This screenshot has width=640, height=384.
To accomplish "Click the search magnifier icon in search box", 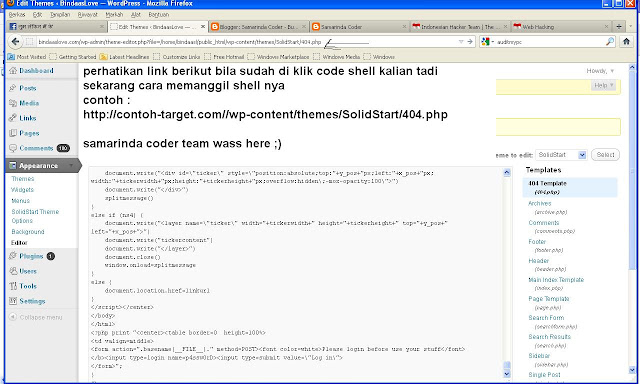I will click(609, 41).
